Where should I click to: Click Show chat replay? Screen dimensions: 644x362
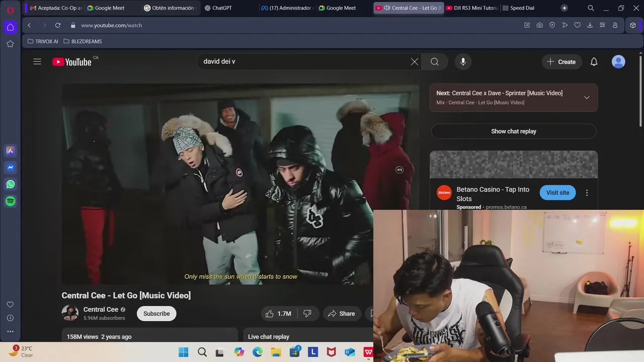(514, 131)
